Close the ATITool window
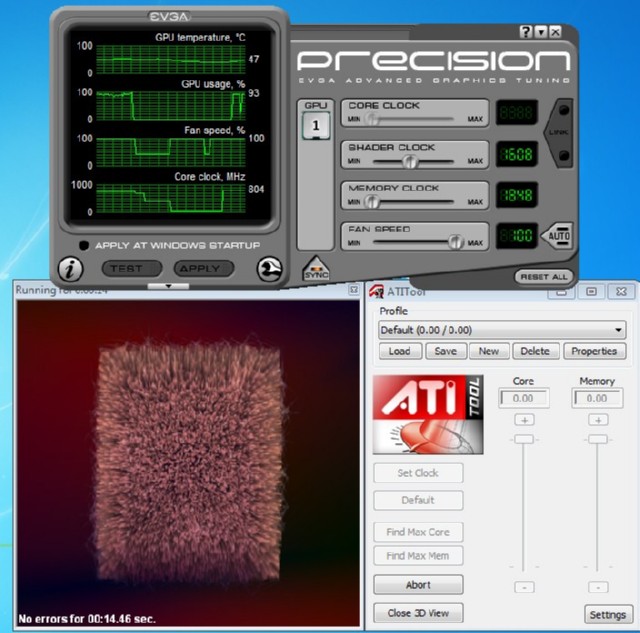Screen dimensions: 640x633 coord(621,291)
